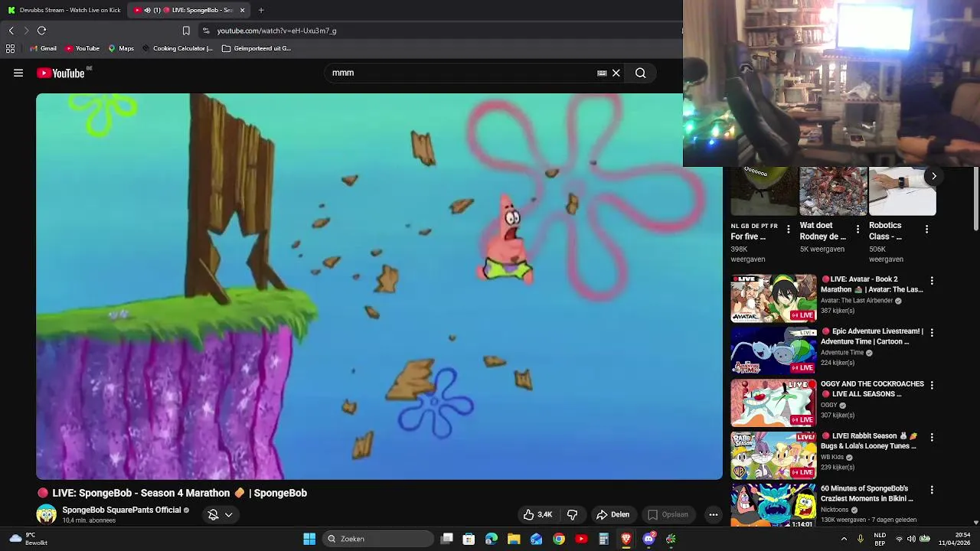The height and width of the screenshot is (551, 980).
Task: Open options menu for Epic Adventure Livestream
Action: (932, 333)
